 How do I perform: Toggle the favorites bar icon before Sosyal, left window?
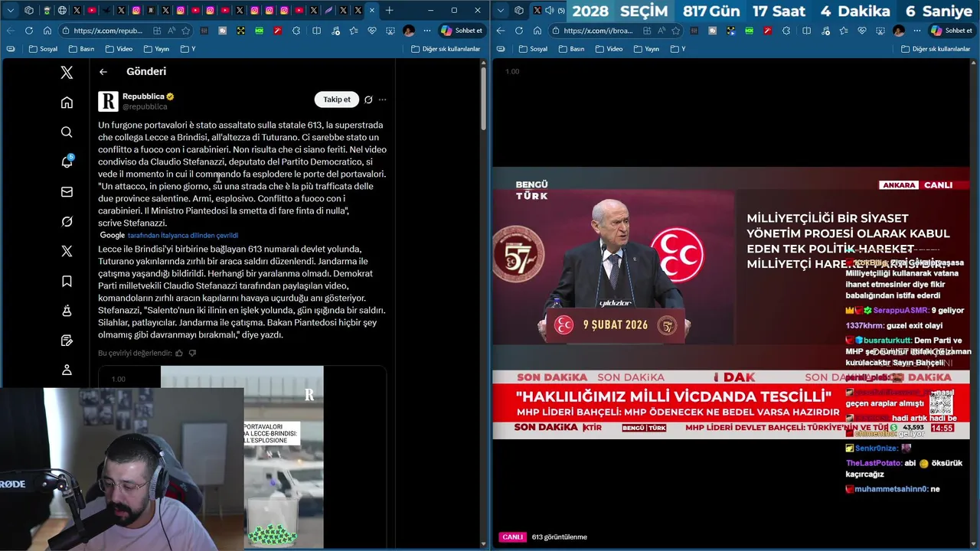11,48
